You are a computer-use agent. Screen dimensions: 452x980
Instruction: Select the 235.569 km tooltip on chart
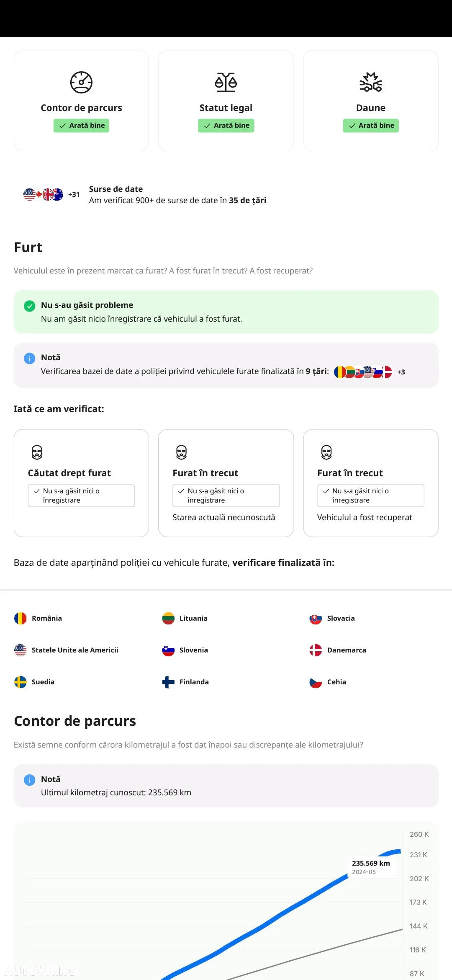pos(371,867)
